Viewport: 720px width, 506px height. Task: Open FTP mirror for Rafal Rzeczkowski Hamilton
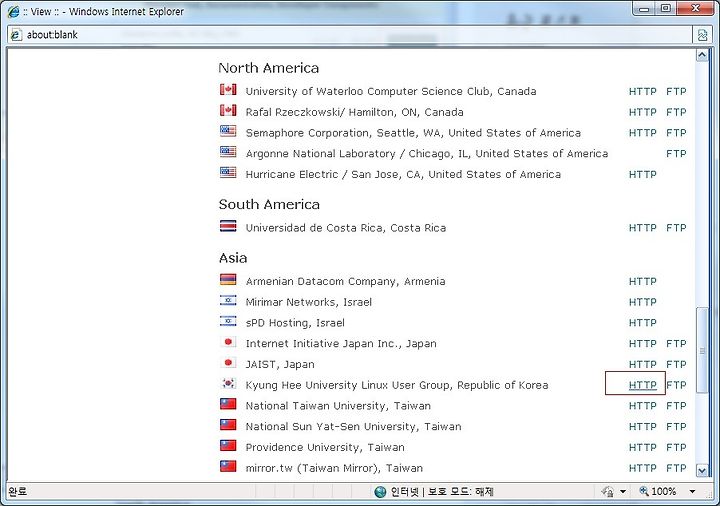pos(676,112)
